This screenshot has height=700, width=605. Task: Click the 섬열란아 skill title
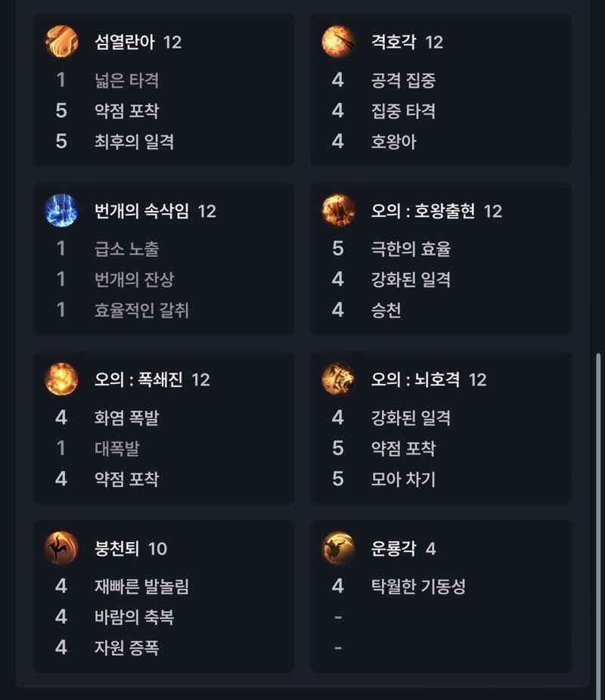coord(125,42)
